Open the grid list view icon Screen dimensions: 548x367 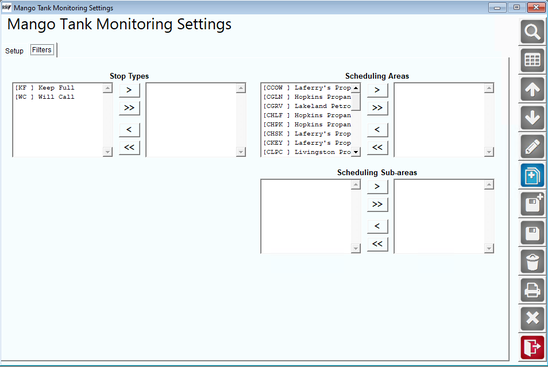[x=532, y=60]
